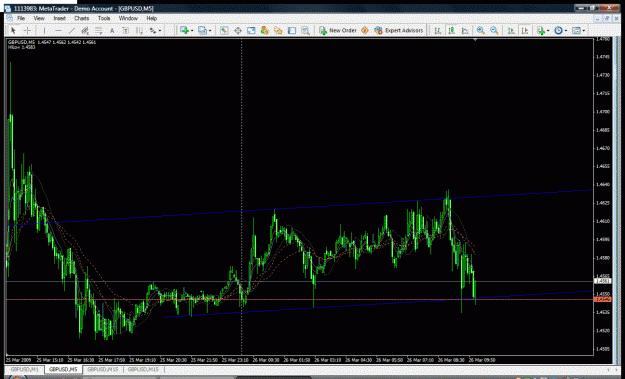This screenshot has width=625, height=379.
Task: Open the File menu
Action: click(21, 18)
